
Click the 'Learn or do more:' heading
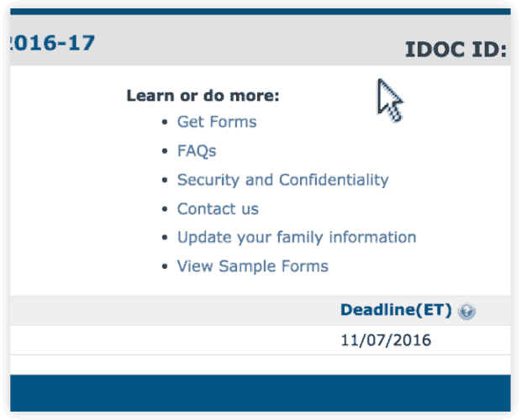[203, 96]
